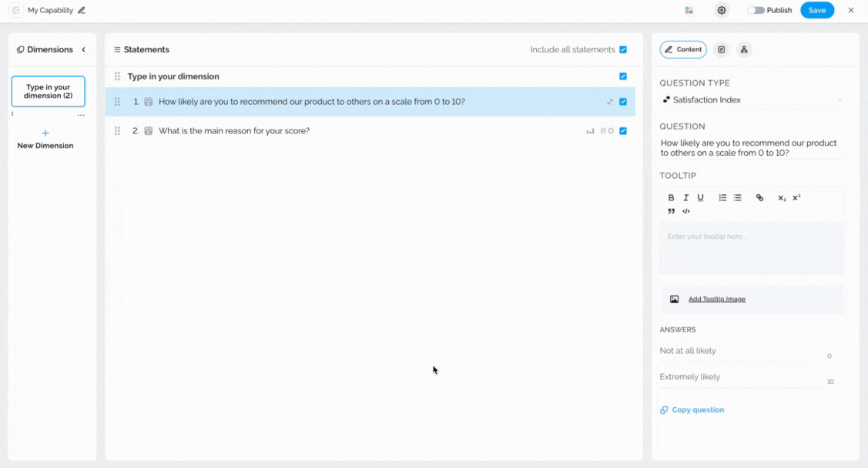868x468 pixels.
Task: Toggle the Publish switch
Action: [x=756, y=11]
